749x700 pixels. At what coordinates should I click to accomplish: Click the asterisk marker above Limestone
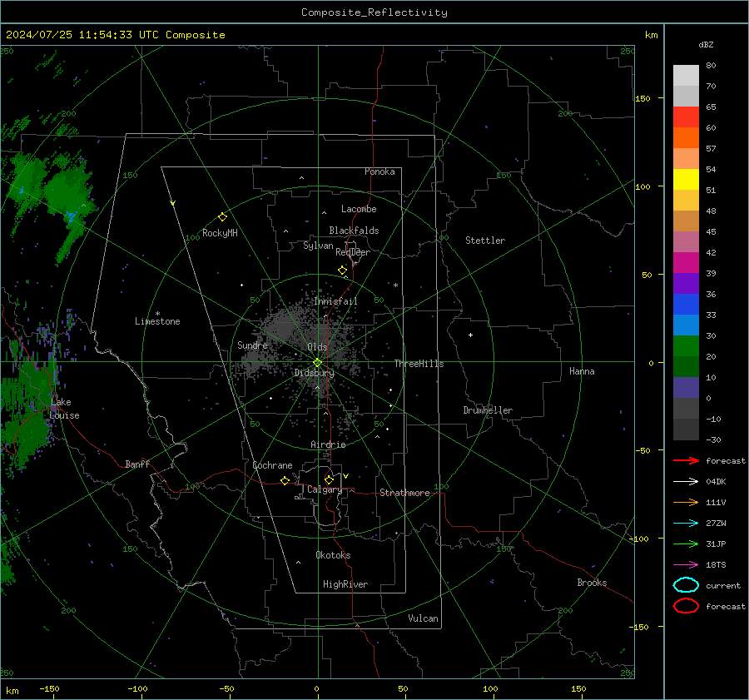[157, 314]
